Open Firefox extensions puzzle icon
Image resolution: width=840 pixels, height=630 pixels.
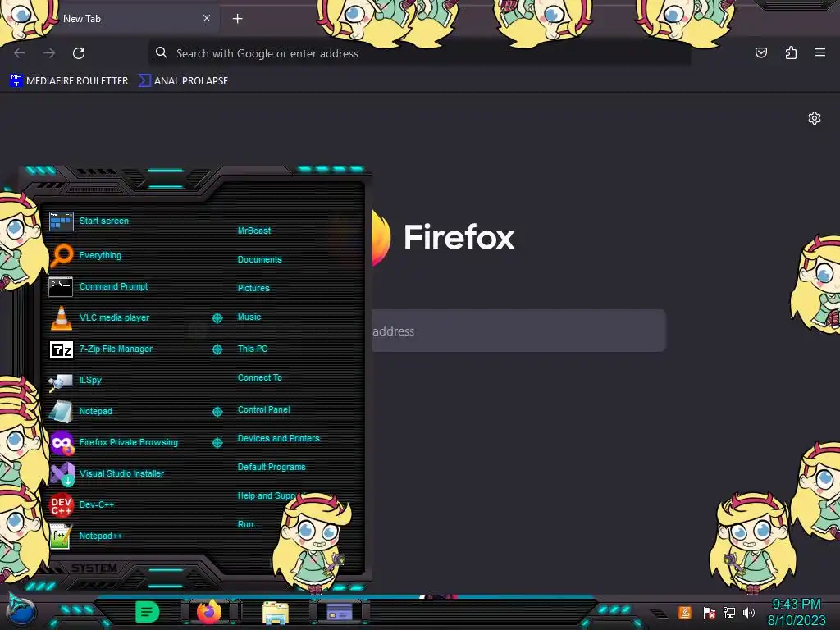(x=791, y=52)
